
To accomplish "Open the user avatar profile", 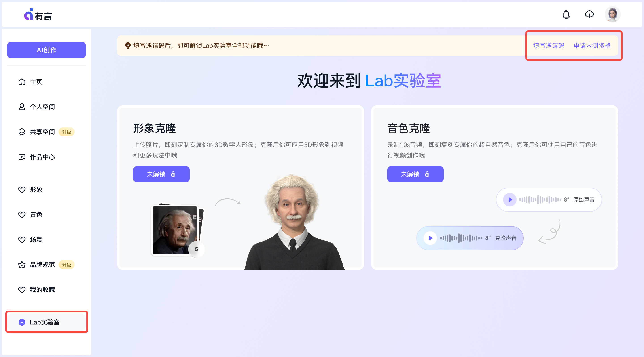I will point(612,15).
